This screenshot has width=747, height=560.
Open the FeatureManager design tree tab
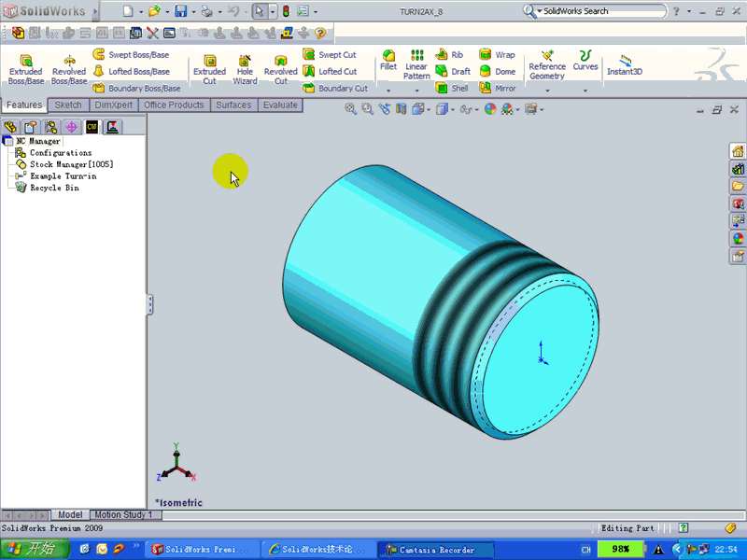(10, 127)
